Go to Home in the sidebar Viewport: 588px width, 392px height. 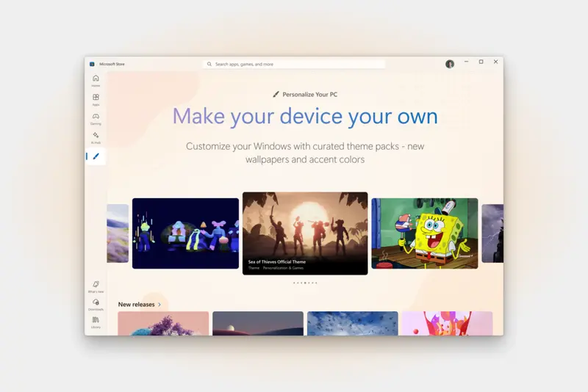click(96, 79)
